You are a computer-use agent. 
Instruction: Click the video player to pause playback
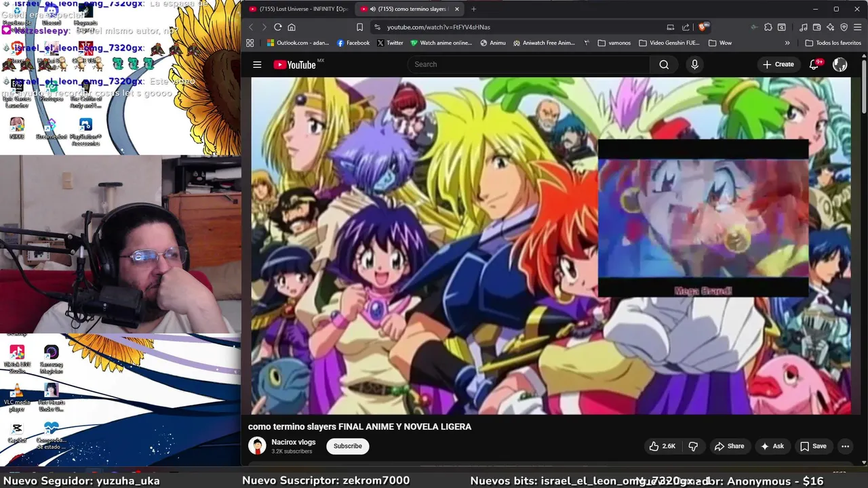551,245
